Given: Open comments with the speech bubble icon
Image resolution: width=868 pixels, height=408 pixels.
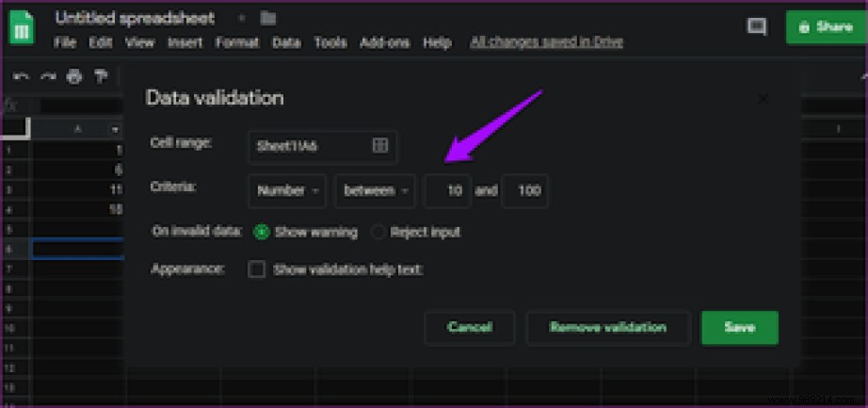Looking at the screenshot, I should tap(756, 26).
